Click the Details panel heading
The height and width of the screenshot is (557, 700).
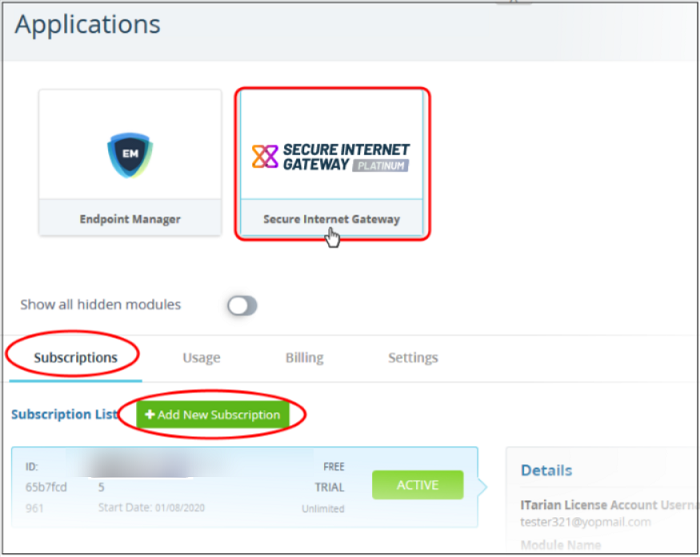546,470
